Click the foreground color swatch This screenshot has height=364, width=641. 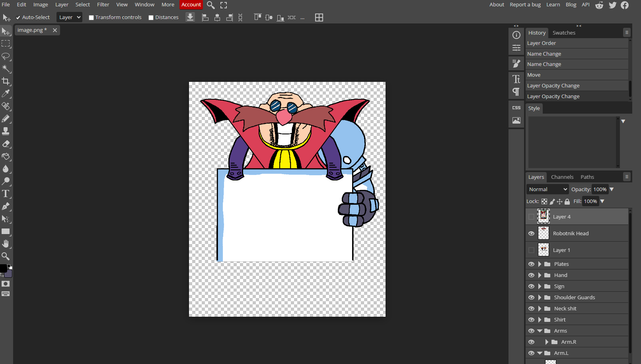(3, 268)
